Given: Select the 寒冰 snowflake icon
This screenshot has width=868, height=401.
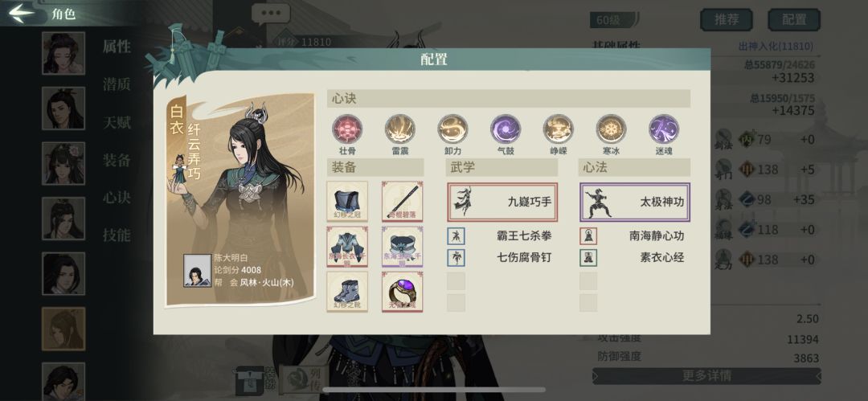Looking at the screenshot, I should tap(611, 129).
